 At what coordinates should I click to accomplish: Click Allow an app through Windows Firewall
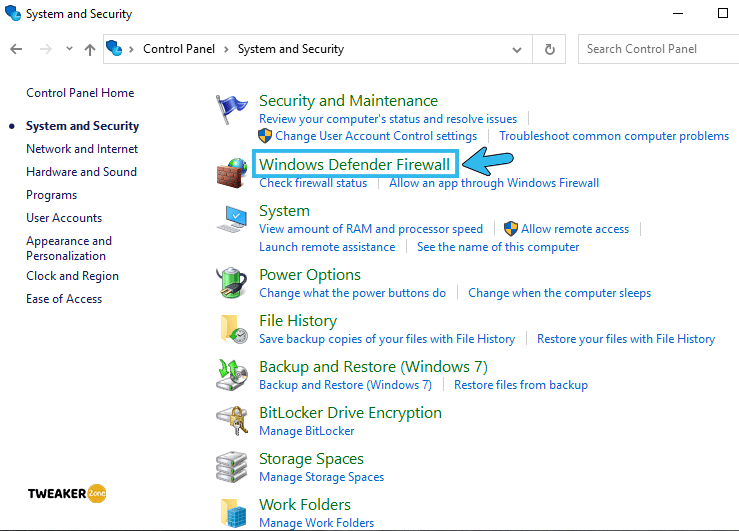(494, 183)
